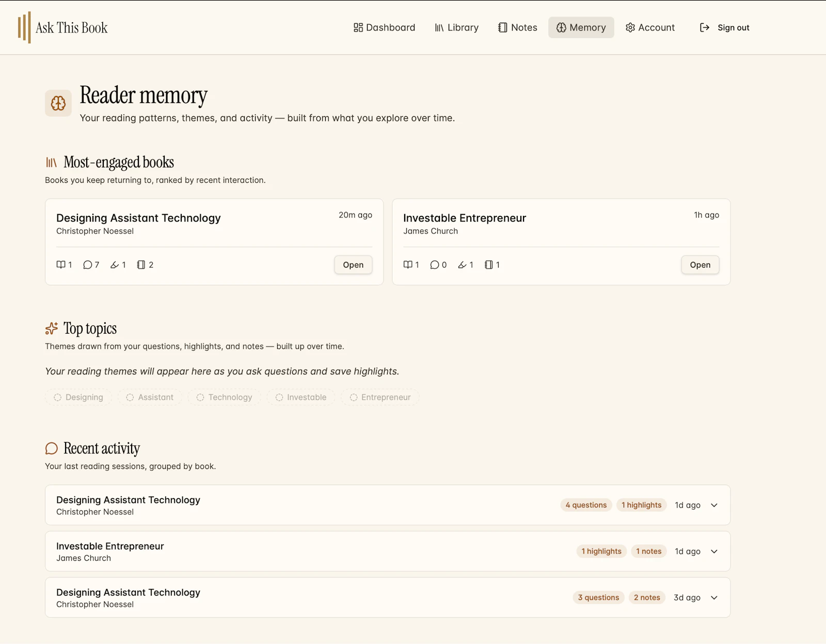
Task: Expand the Investable Entrepreneur activity chevron
Action: pos(714,552)
